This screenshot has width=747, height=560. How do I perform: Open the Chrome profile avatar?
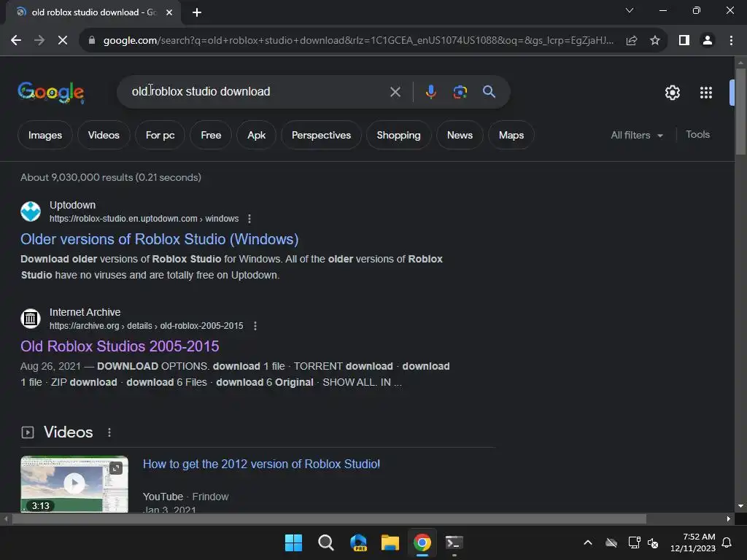coord(708,41)
